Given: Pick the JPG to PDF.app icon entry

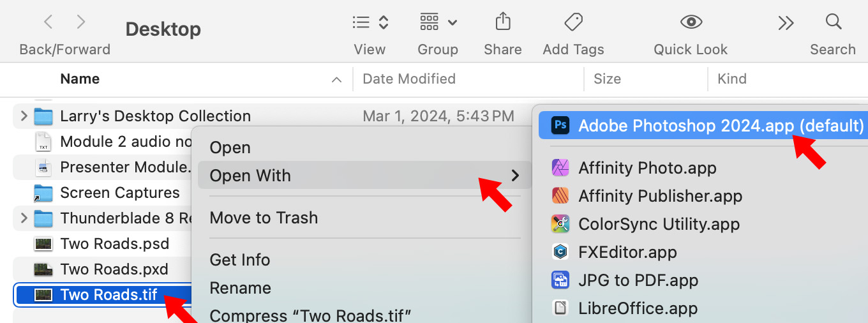Looking at the screenshot, I should point(560,280).
